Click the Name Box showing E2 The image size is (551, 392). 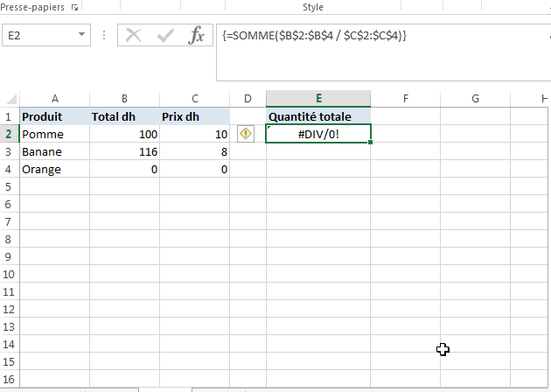39,36
